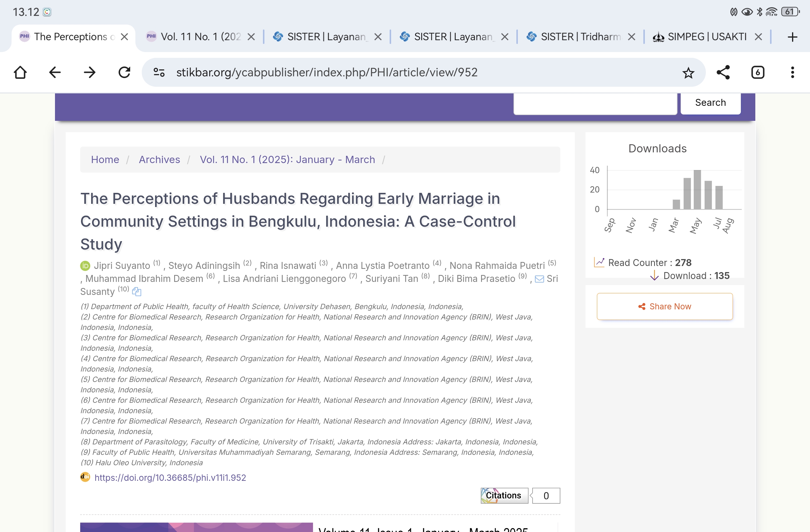Viewport: 810px width, 532px height.
Task: Open browser three-dot menu
Action: click(792, 72)
